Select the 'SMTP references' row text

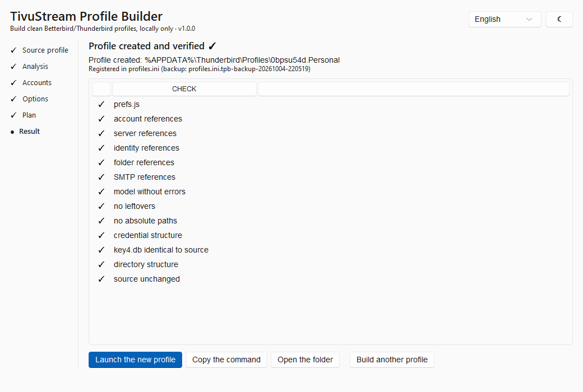[145, 177]
